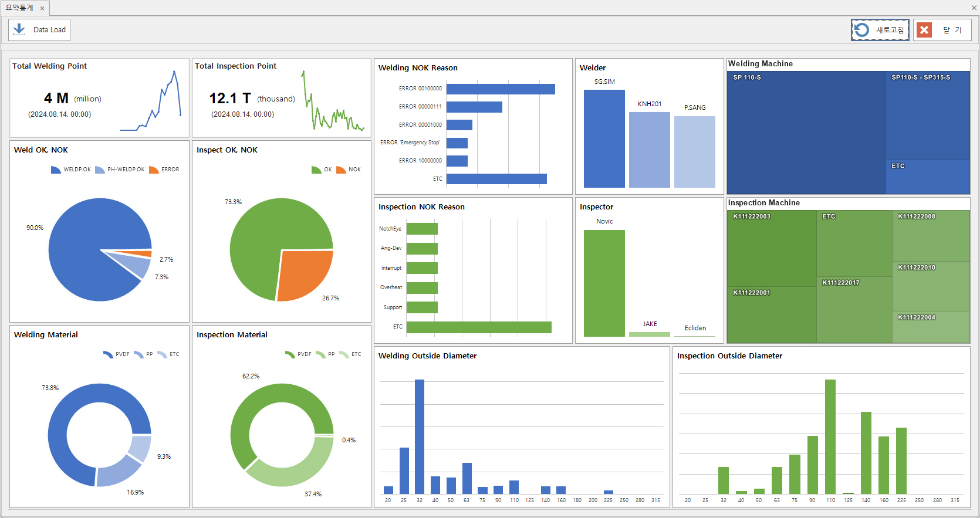Close the 요약통계 tab with its x
The height and width of the screenshot is (518, 980).
point(42,8)
